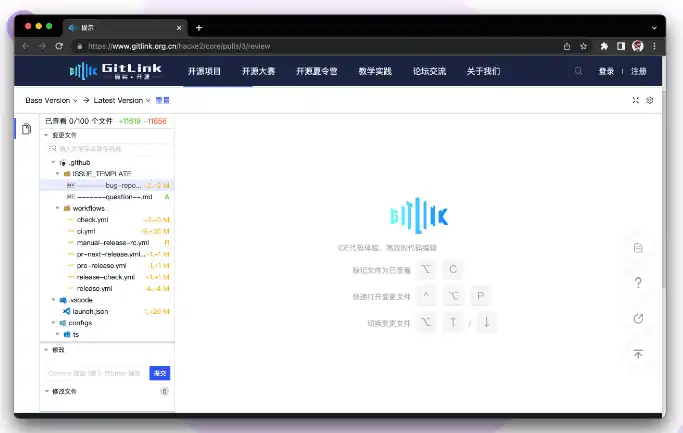Open 开源大赛 navigation item
This screenshot has height=433, width=683.
point(259,71)
